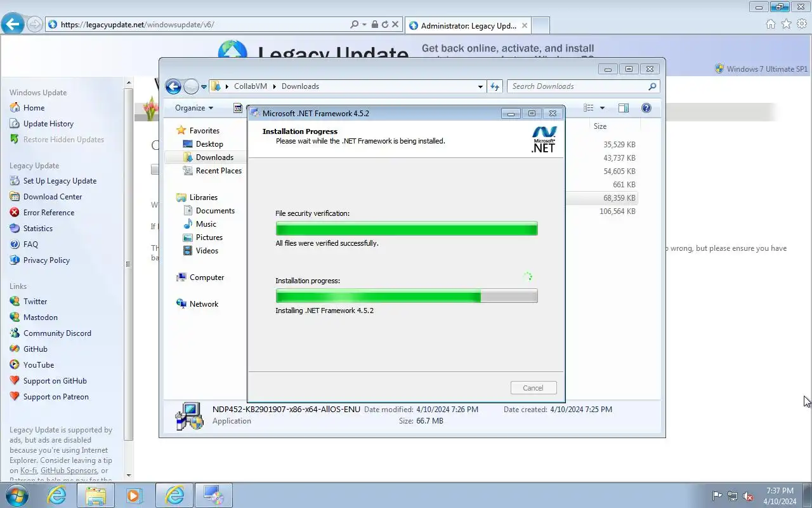Image resolution: width=812 pixels, height=508 pixels.
Task: Click the Error Reference red X icon
Action: [x=15, y=213]
